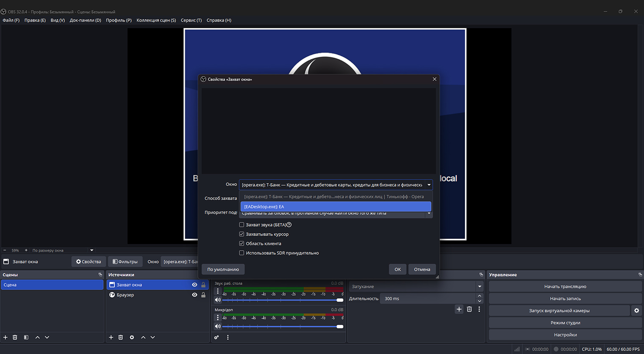Remove selected source with trash icon
The height and width of the screenshot is (354, 644).
[x=121, y=337]
